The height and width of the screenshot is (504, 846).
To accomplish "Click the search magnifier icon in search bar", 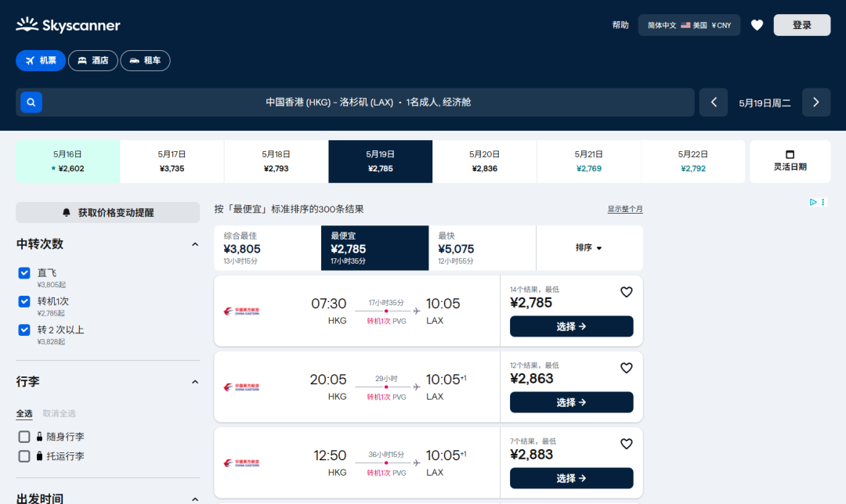I will [x=31, y=103].
